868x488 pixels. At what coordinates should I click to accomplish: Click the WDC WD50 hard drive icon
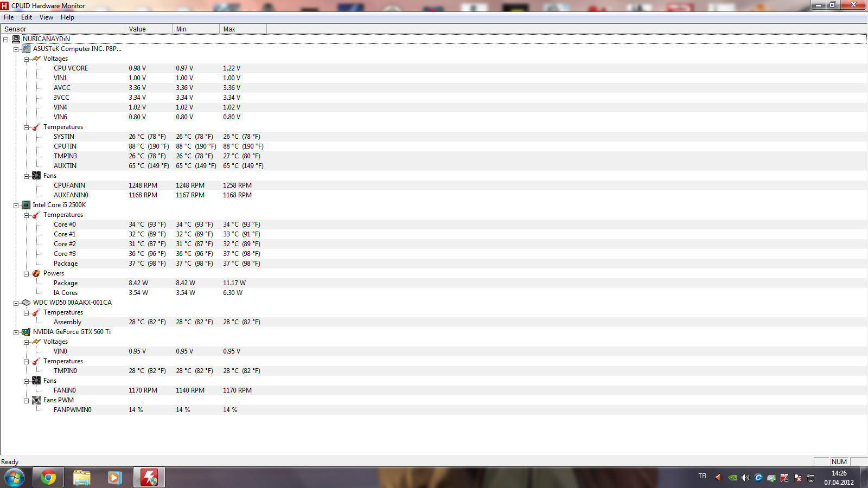click(x=26, y=303)
